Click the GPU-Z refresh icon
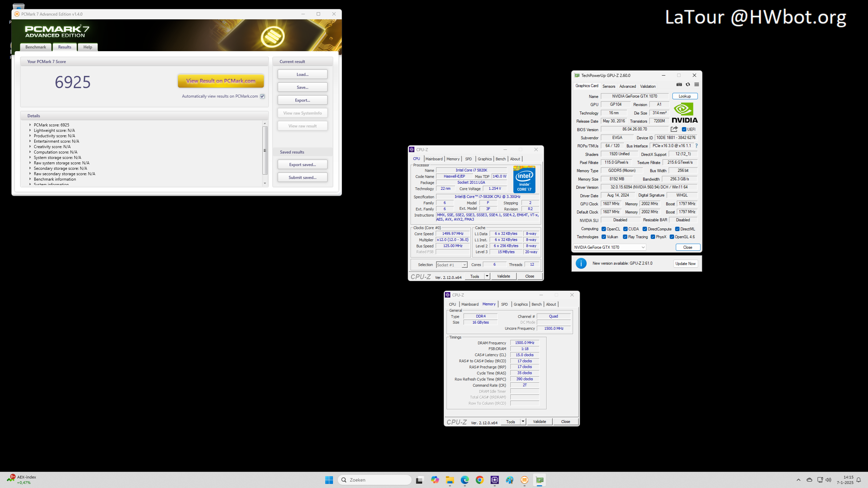Screen dimensions: 868x488 (688, 84)
